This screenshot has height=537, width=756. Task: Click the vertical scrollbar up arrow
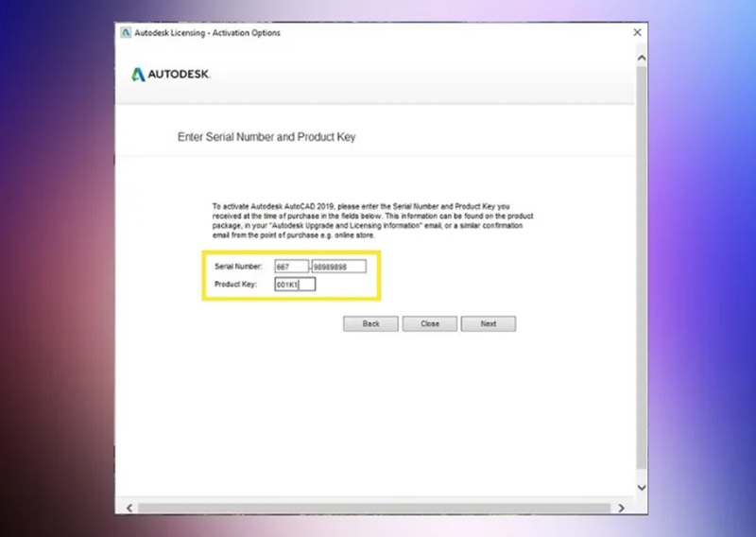642,59
